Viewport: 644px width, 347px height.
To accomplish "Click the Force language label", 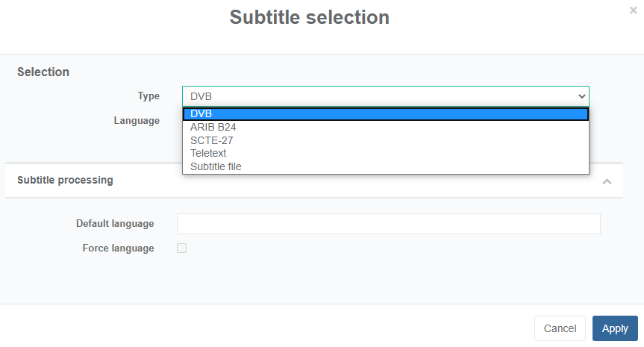I will pyautogui.click(x=118, y=248).
